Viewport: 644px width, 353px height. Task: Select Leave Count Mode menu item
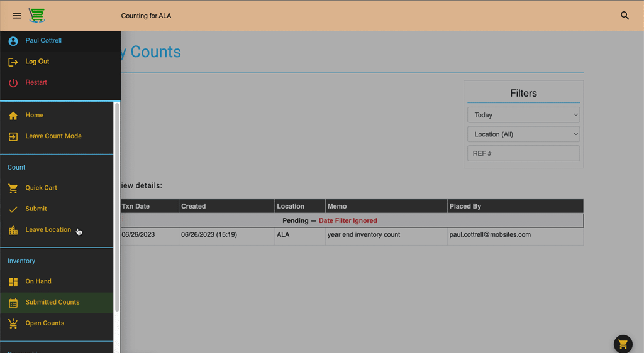(53, 136)
